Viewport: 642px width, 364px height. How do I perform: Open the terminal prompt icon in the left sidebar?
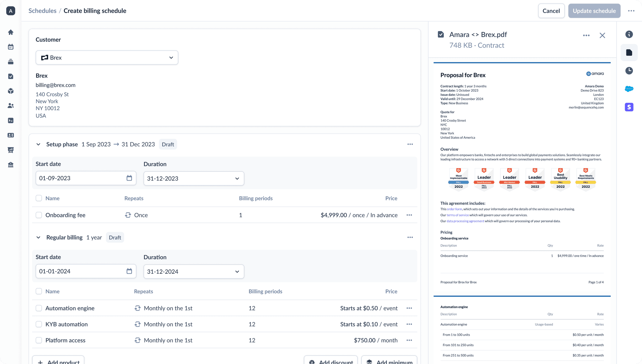coord(11,120)
